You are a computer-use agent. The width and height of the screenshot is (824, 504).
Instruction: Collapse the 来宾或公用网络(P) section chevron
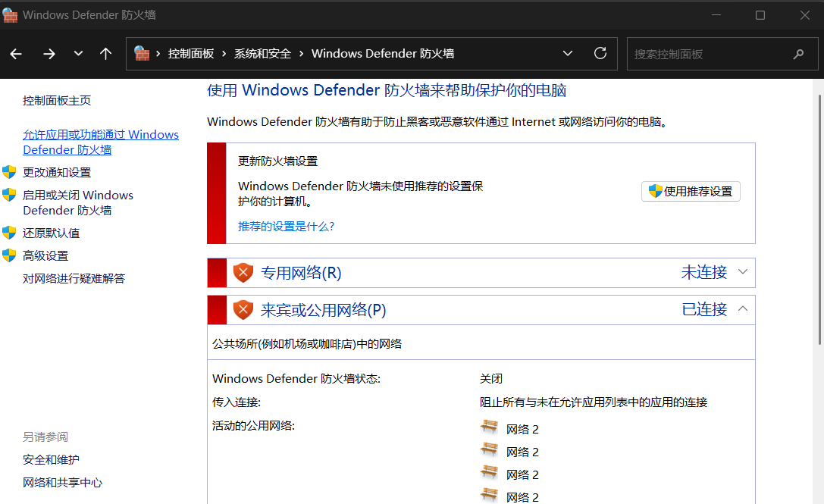click(743, 309)
